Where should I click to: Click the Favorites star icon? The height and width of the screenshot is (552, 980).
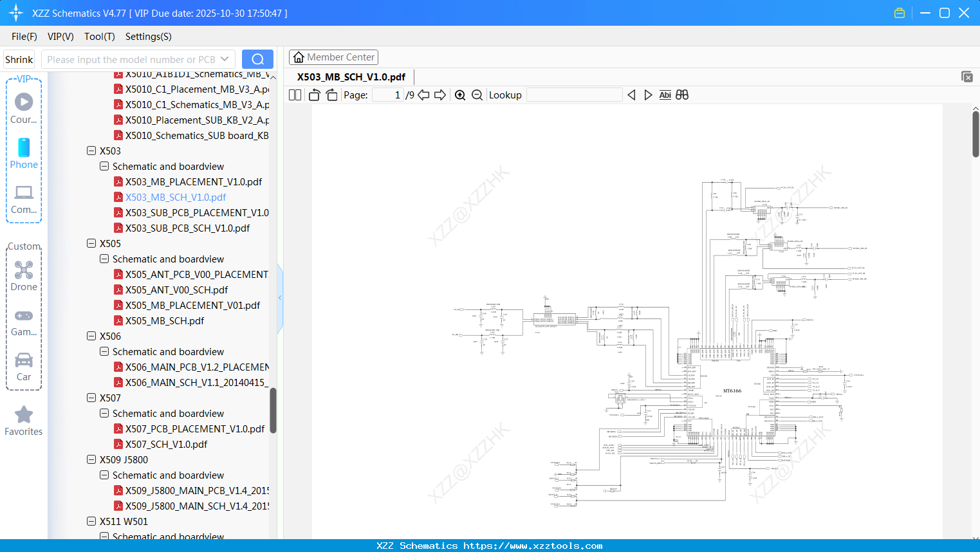[x=23, y=415]
